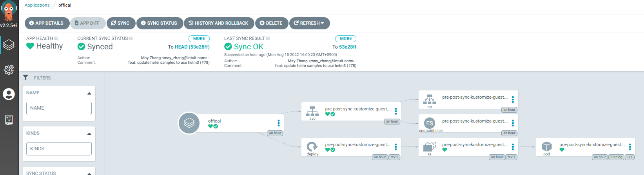Open the HEAD (53e28ff) revision link
The width and height of the screenshot is (644, 175).
[x=192, y=47]
